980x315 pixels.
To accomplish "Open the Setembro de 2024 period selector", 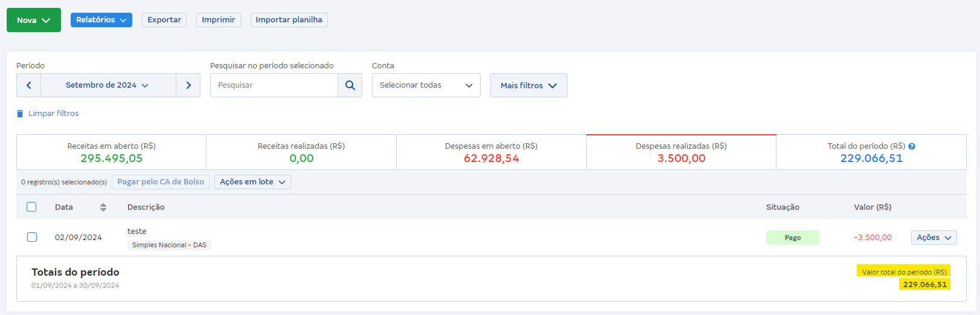I will (108, 85).
